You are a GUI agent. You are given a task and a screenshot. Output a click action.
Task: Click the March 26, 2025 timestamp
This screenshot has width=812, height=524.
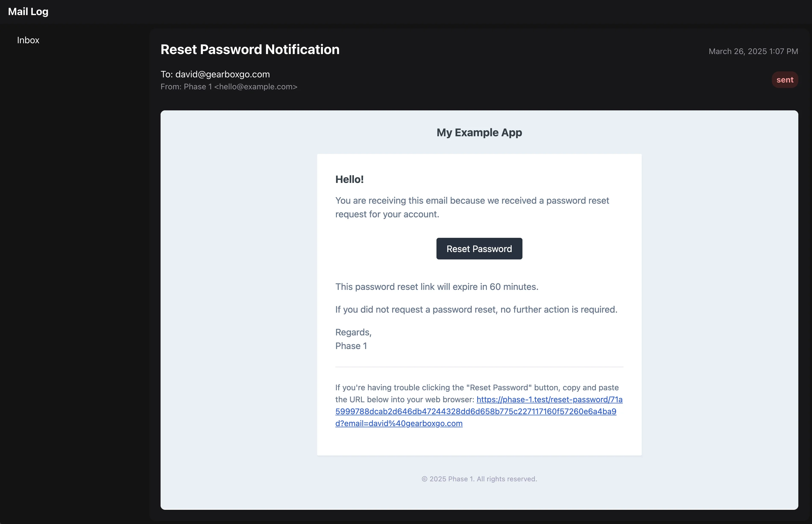pos(753,51)
